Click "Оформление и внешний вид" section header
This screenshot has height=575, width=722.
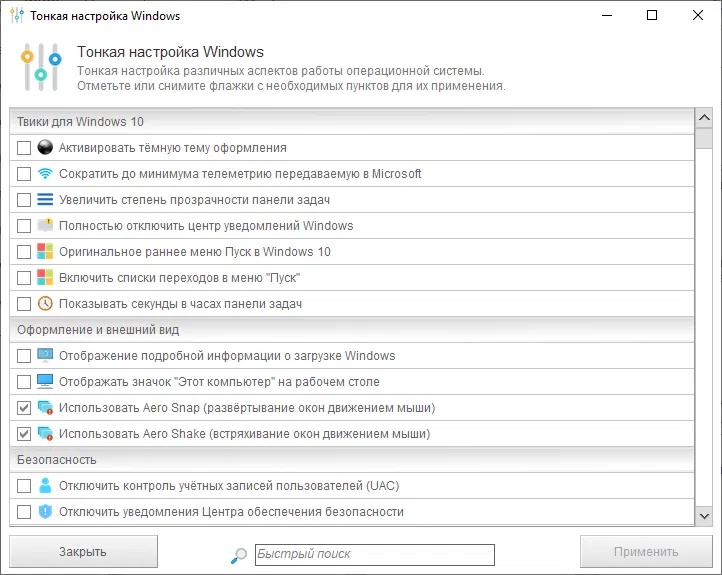[x=352, y=330]
